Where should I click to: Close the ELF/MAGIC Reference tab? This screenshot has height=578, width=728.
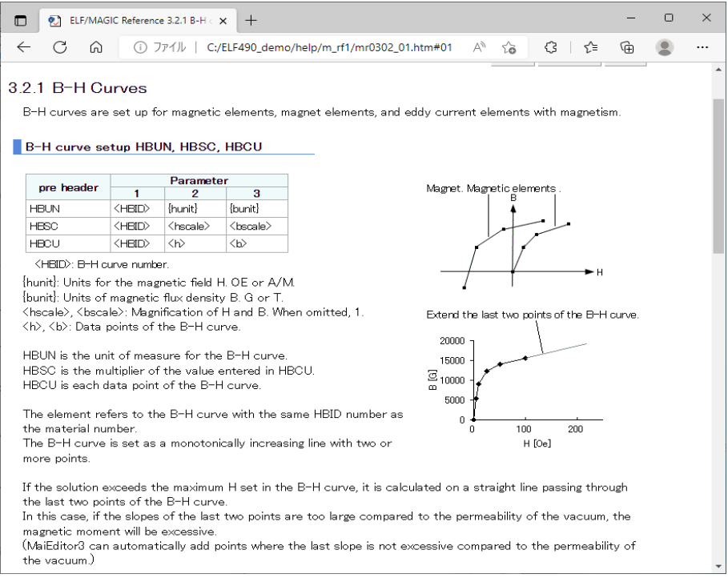[223, 21]
